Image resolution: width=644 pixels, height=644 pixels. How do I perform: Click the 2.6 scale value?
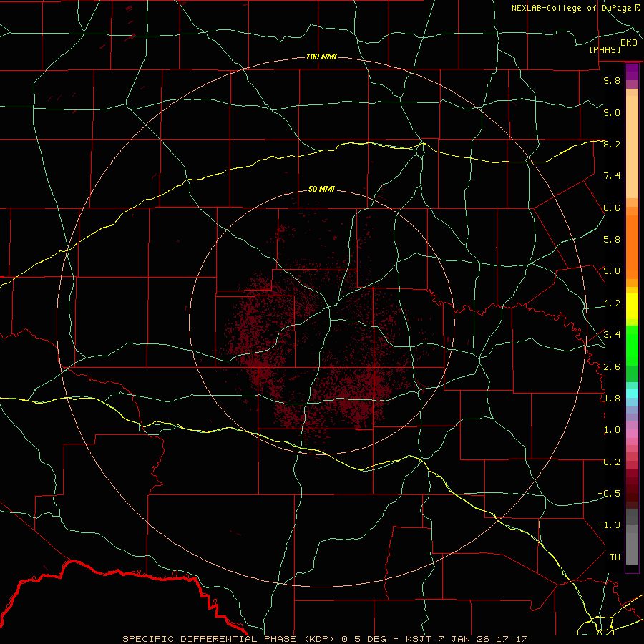(612, 366)
